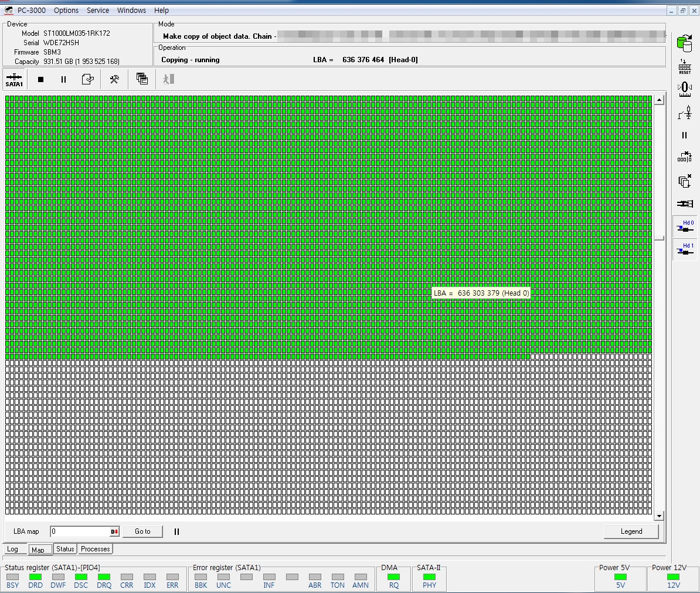Click the ERR status indicator
The image size is (700, 593).
point(172,577)
